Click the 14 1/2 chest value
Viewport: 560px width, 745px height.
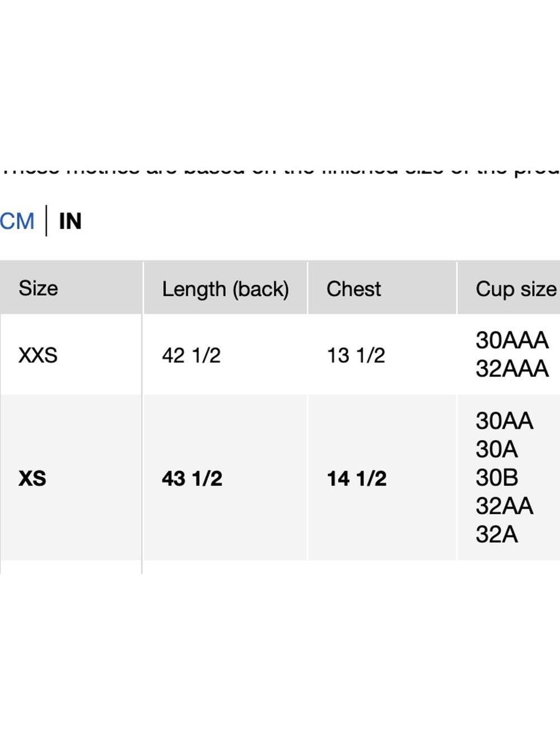[357, 478]
